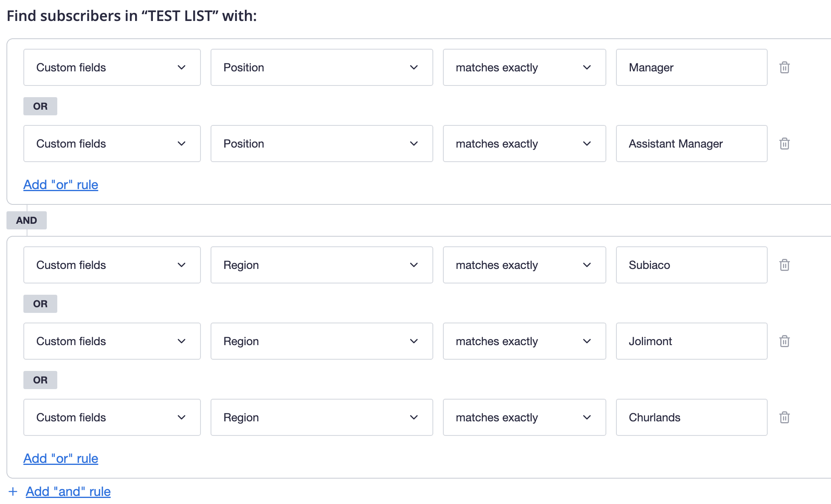Image resolution: width=831 pixels, height=504 pixels.
Task: Click the Churlands value input field
Action: pyautogui.click(x=691, y=417)
